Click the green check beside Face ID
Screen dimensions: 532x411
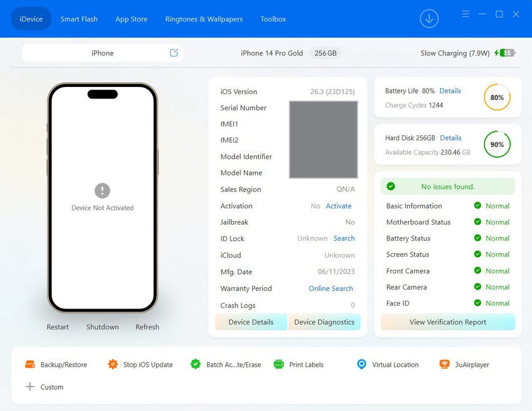[477, 303]
